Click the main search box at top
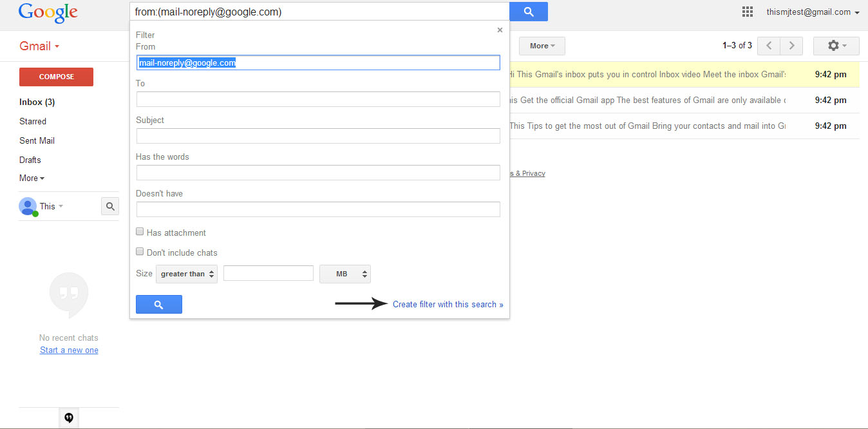Viewport: 868px width, 429px height. [319, 12]
